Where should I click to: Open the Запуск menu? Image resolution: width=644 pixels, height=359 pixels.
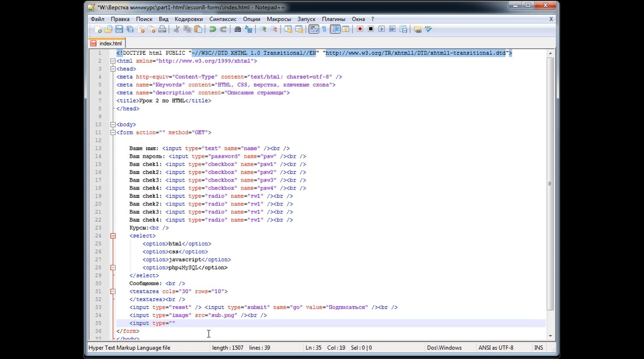coord(307,19)
